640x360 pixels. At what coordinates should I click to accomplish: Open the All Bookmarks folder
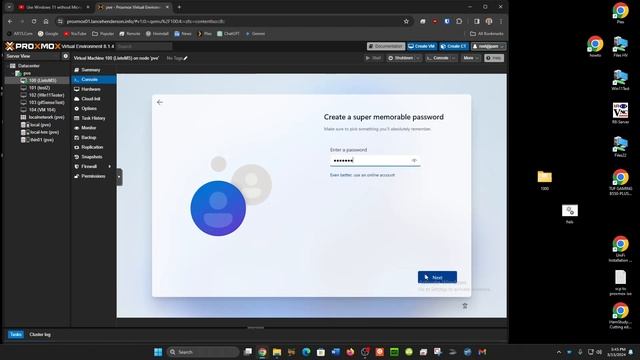(487, 33)
